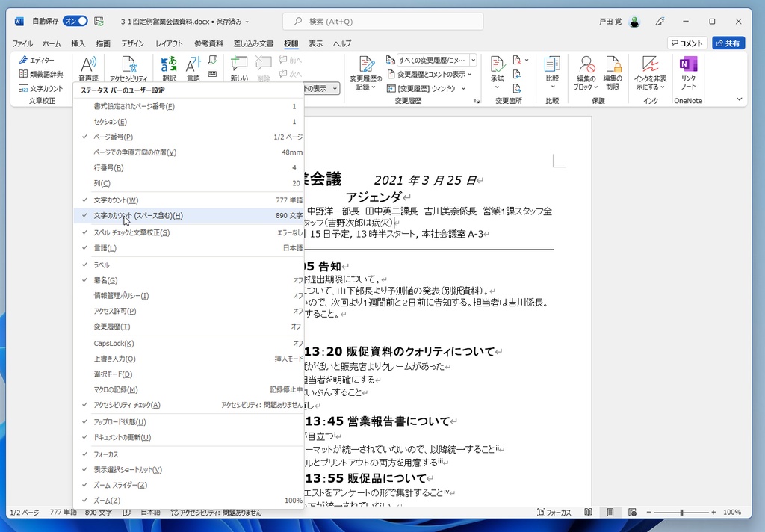
Task: Open 類義語辞典 thesaurus
Action: click(x=41, y=74)
